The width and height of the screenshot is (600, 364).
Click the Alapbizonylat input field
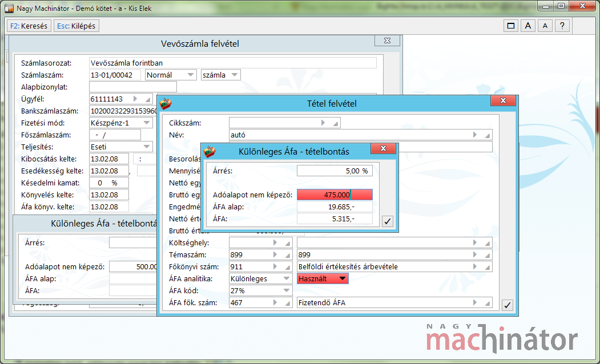tap(133, 87)
